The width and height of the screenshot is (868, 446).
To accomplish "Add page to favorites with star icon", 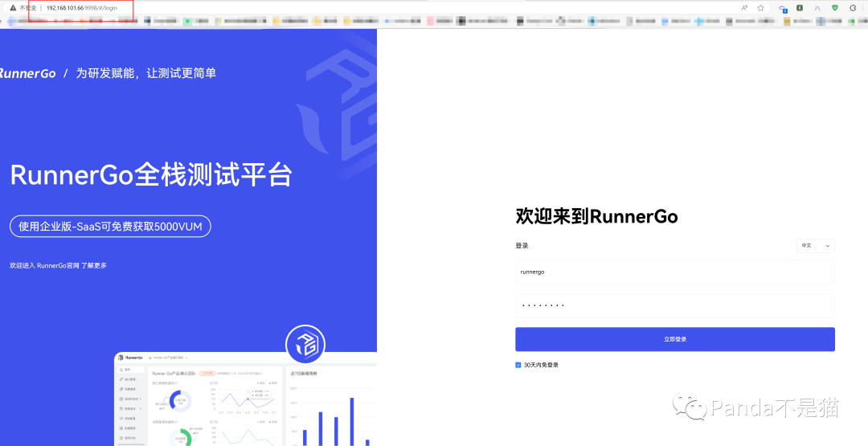I will (x=760, y=8).
